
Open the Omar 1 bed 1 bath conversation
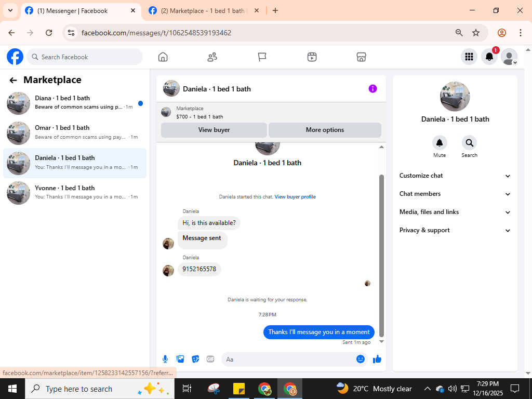point(75,133)
